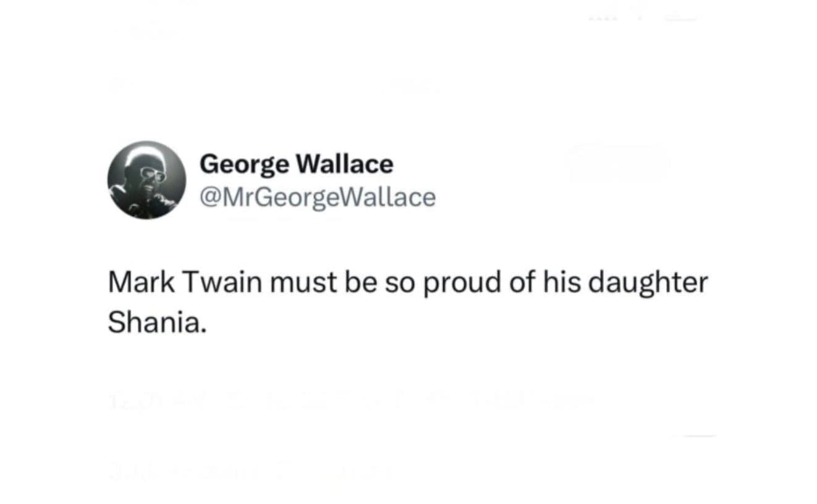The width and height of the screenshot is (817, 504).
Task: Open George Wallace's profile picture
Action: click(x=146, y=180)
